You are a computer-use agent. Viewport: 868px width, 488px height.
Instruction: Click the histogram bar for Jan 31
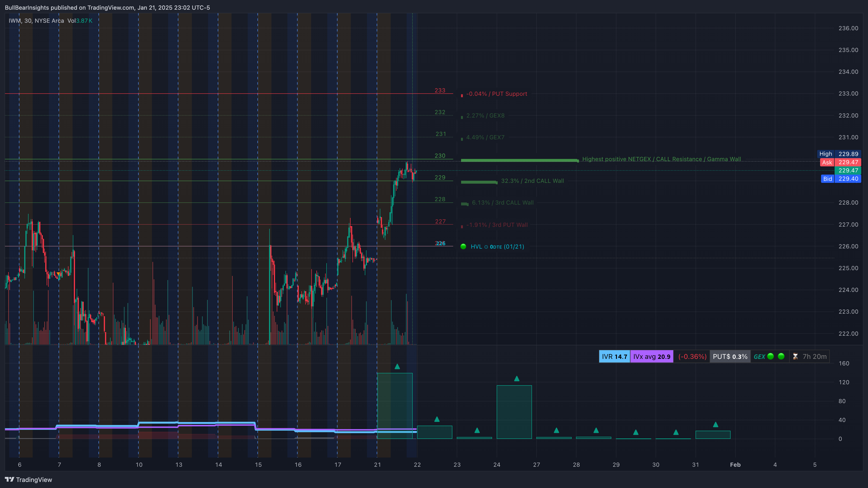(x=713, y=435)
